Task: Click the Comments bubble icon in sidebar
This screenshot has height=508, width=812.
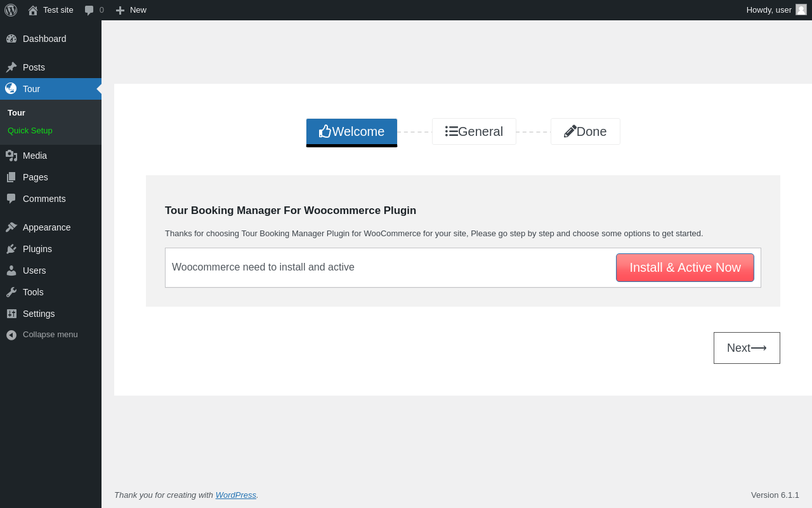Action: click(x=11, y=199)
